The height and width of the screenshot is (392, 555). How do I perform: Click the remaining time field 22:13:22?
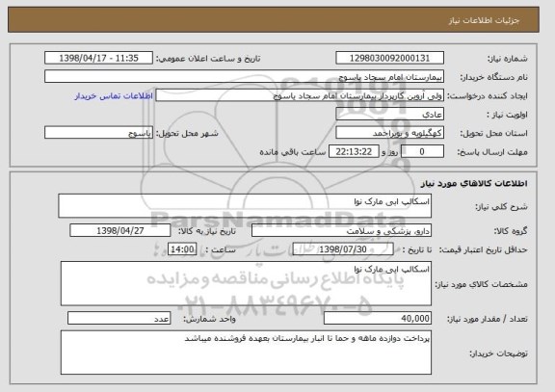click(354, 152)
